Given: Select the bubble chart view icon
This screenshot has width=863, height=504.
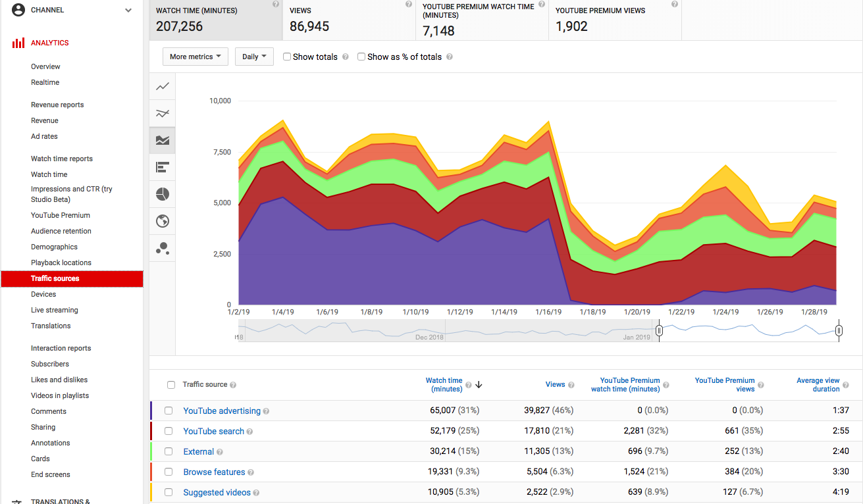Looking at the screenshot, I should point(163,248).
